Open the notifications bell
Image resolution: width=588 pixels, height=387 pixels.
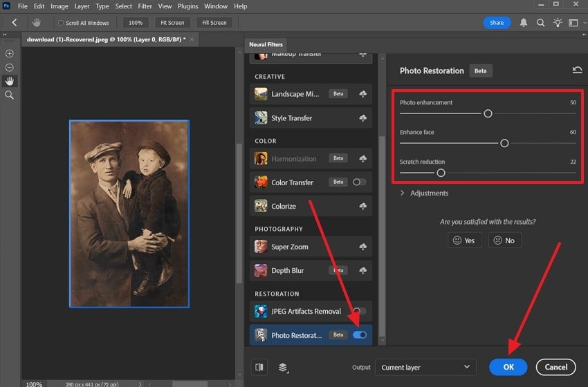click(x=524, y=23)
